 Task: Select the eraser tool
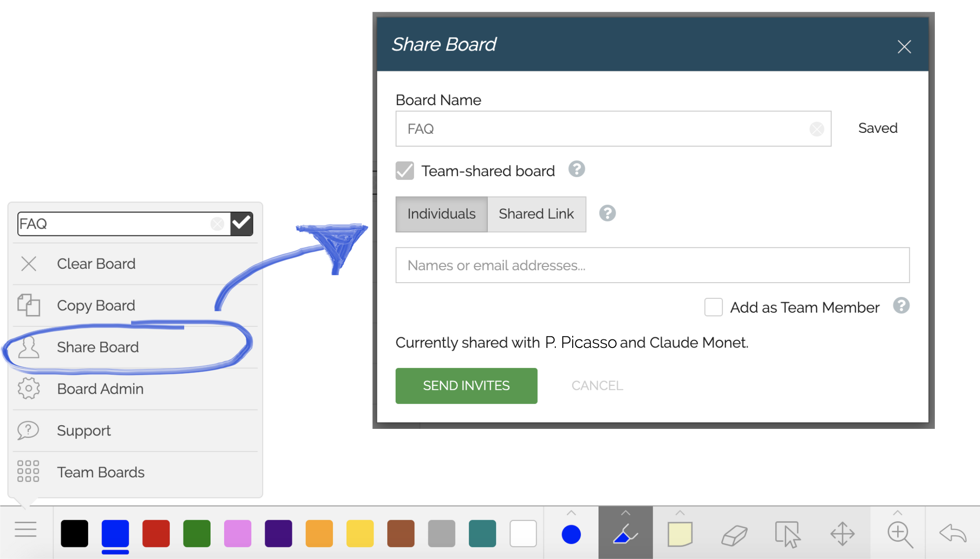pyautogui.click(x=734, y=534)
